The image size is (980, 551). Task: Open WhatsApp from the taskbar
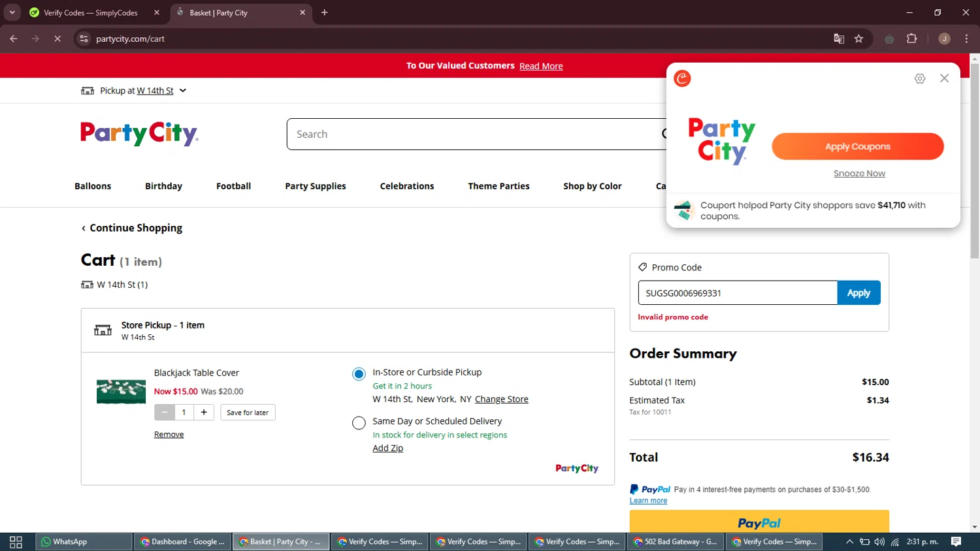click(84, 542)
